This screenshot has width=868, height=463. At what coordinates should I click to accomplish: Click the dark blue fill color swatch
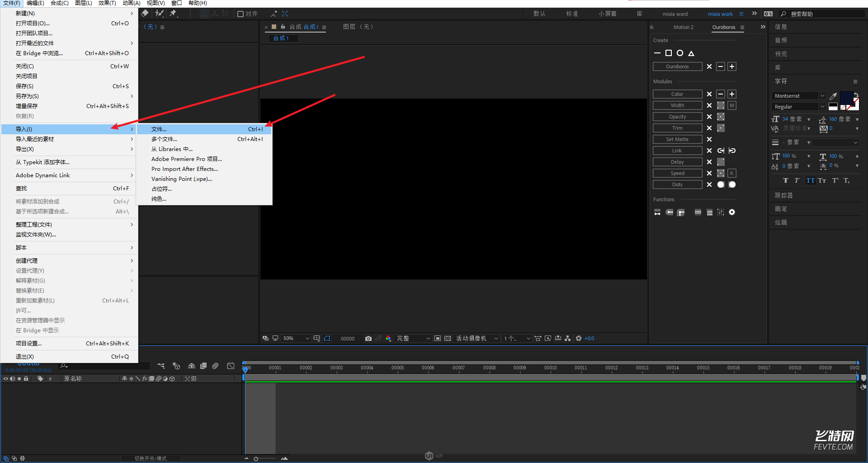[846, 97]
